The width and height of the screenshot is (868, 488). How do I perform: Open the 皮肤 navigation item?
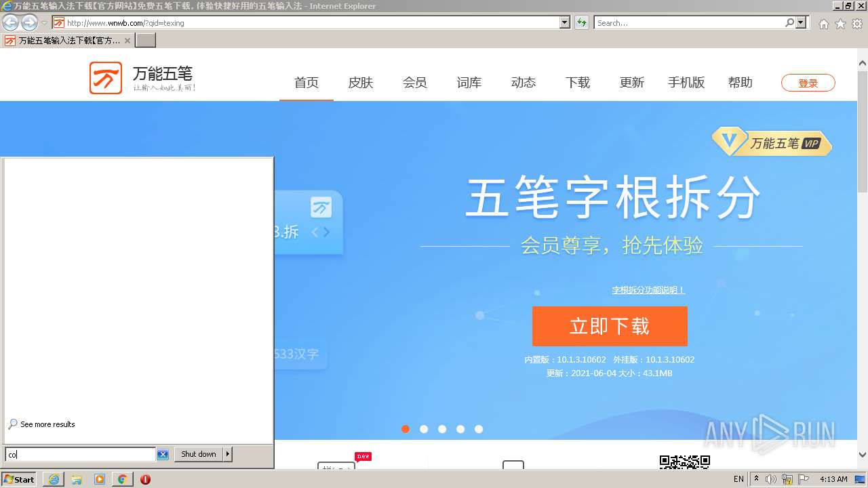(x=361, y=82)
